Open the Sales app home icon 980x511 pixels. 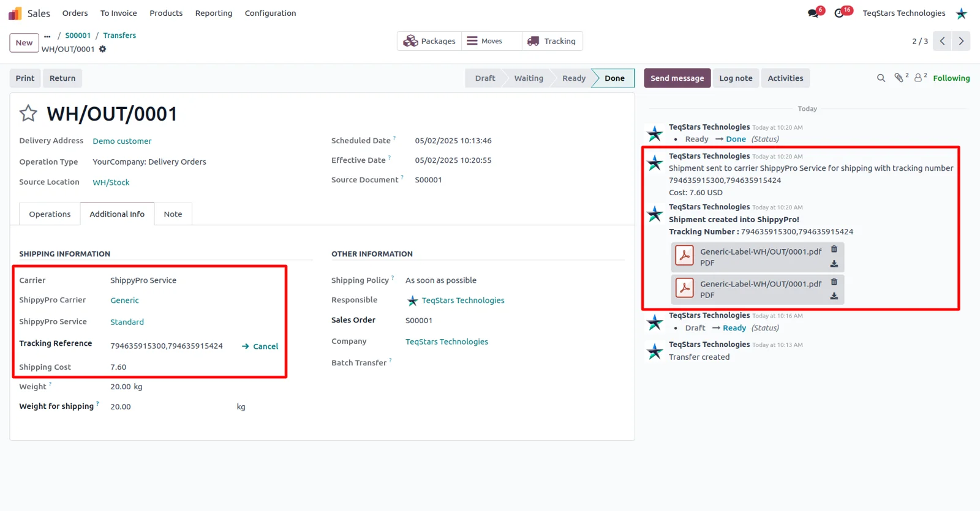pyautogui.click(x=15, y=13)
